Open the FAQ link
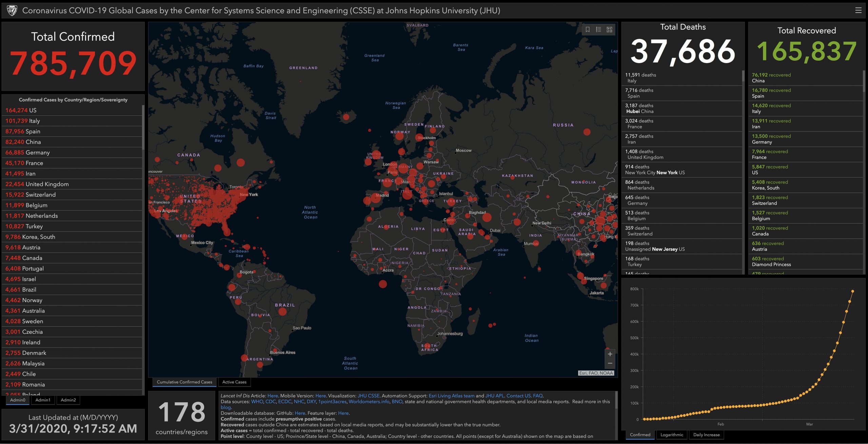868x444 pixels. (x=538, y=396)
